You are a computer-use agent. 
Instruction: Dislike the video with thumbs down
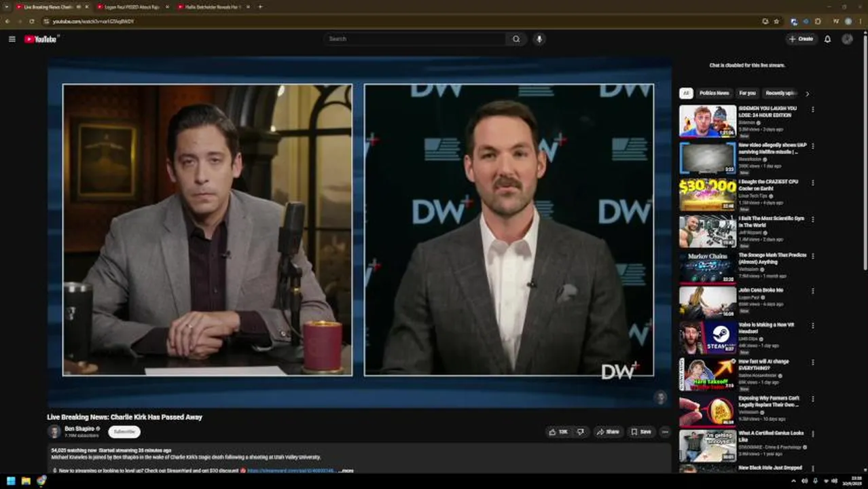click(x=581, y=432)
